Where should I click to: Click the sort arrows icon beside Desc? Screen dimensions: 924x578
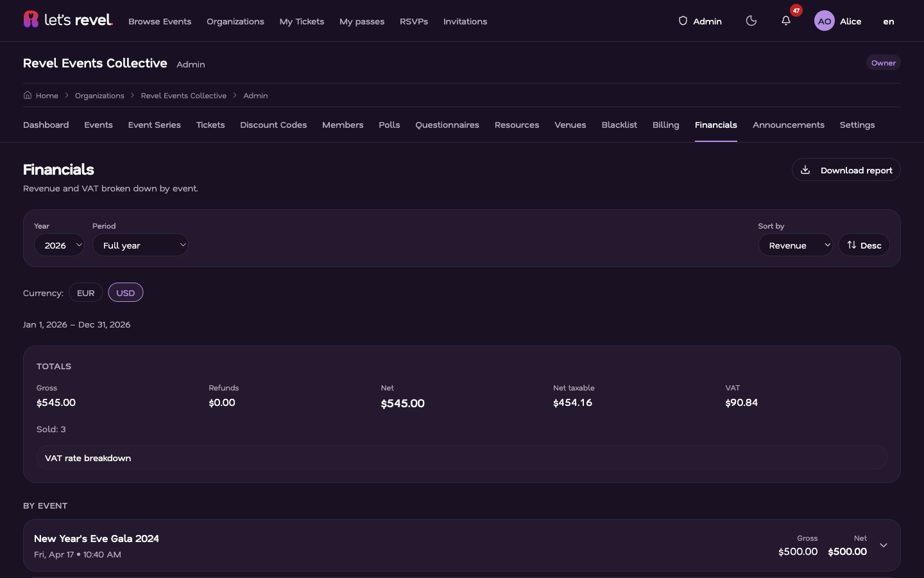coord(851,245)
